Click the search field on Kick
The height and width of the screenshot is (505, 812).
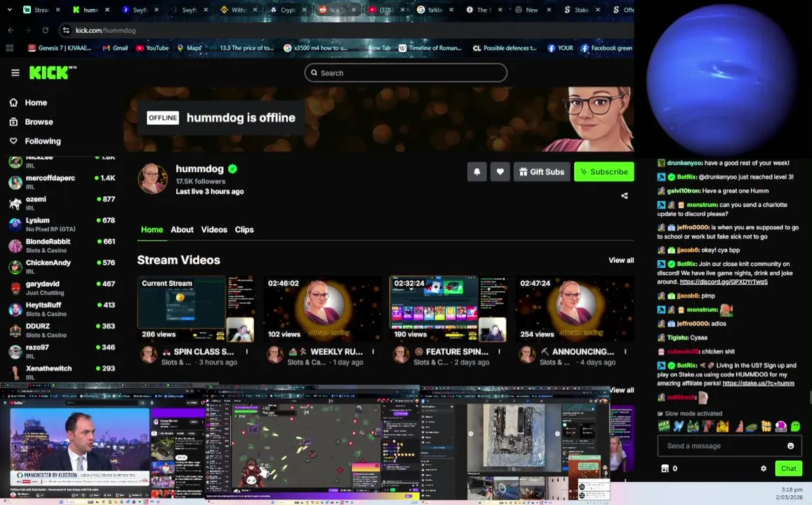point(406,73)
